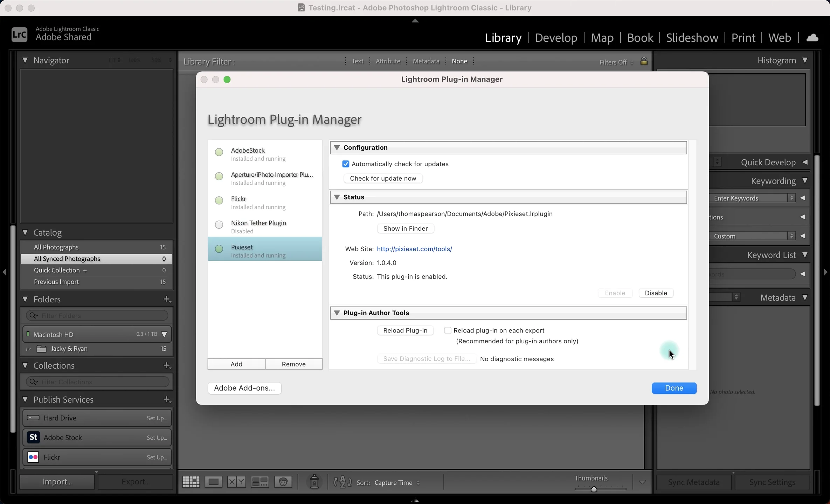Click the cloud sync status icon
This screenshot has height=504, width=830.
click(x=812, y=37)
